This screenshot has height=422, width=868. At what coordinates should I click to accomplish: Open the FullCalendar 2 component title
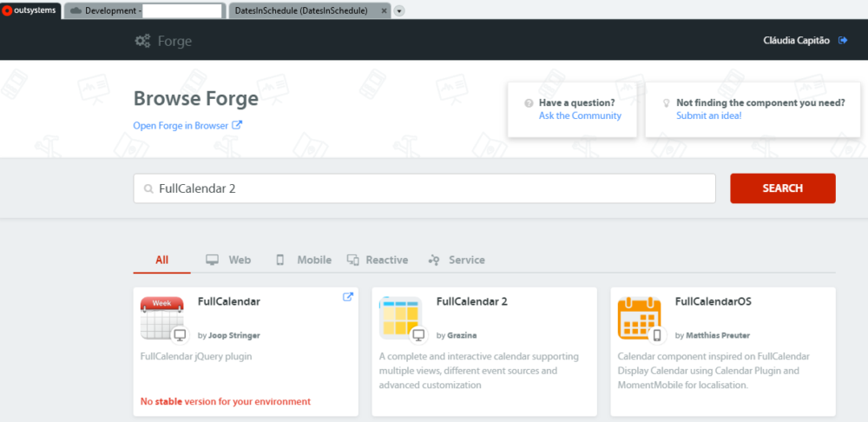pos(471,302)
